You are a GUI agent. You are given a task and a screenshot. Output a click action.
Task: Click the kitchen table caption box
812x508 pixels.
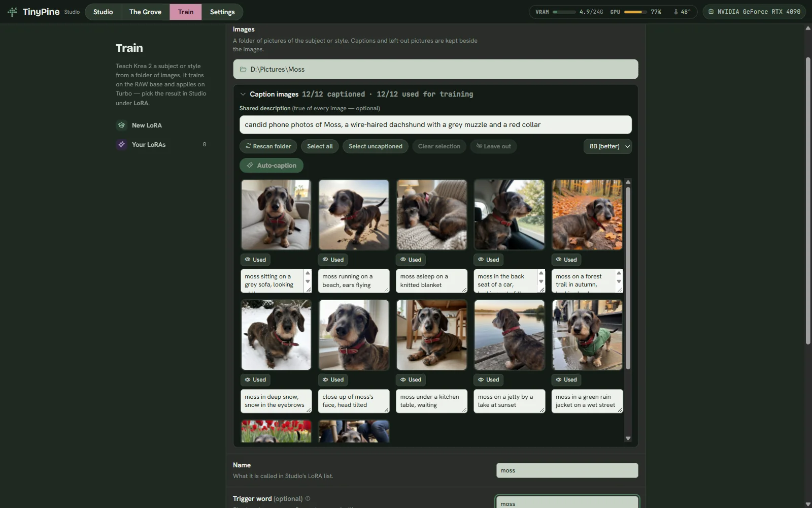click(x=431, y=401)
